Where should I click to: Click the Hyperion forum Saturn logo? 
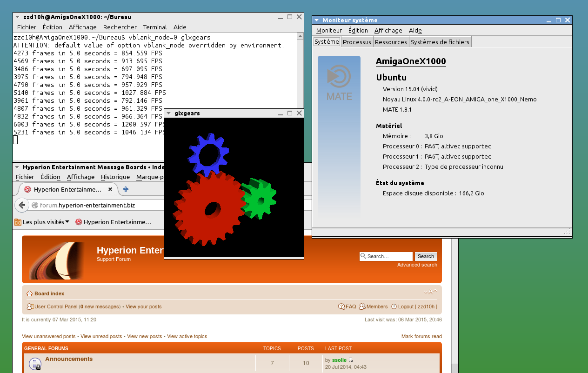(x=56, y=260)
